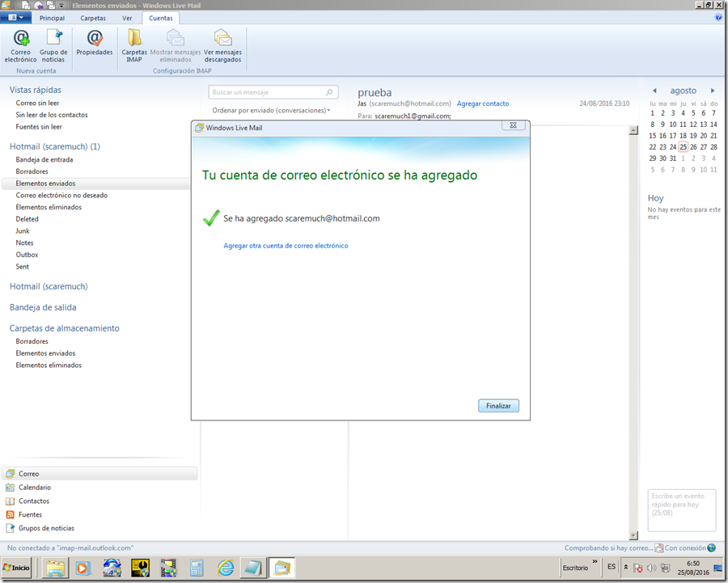Viewport: 728px width, 583px height.
Task: Click the search magnifier icon
Action: [329, 92]
